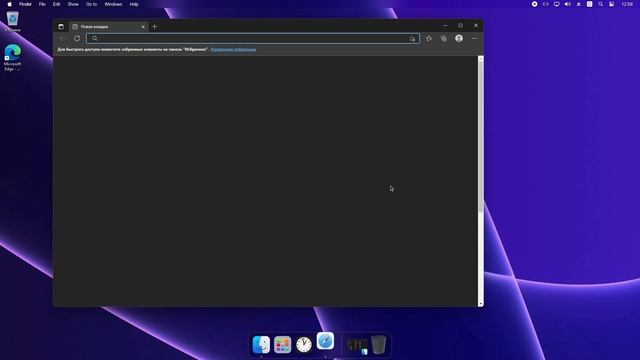Click the Управление избранным link
This screenshot has width=640, height=360.
point(233,49)
